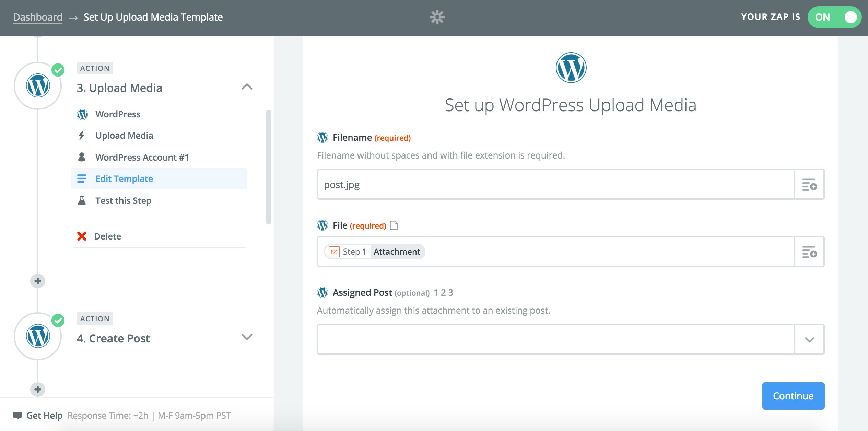Click the Step 1 Attachment pill

[x=375, y=252]
